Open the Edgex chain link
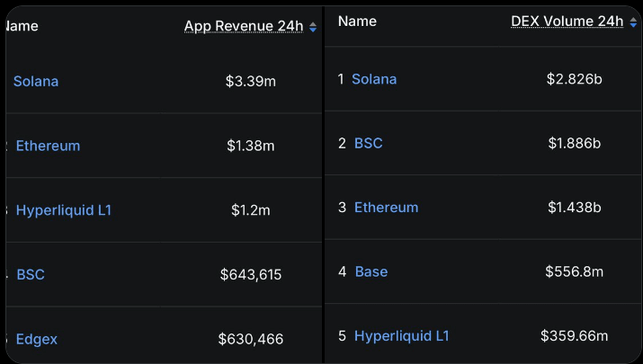Image resolution: width=643 pixels, height=364 pixels. 37,340
